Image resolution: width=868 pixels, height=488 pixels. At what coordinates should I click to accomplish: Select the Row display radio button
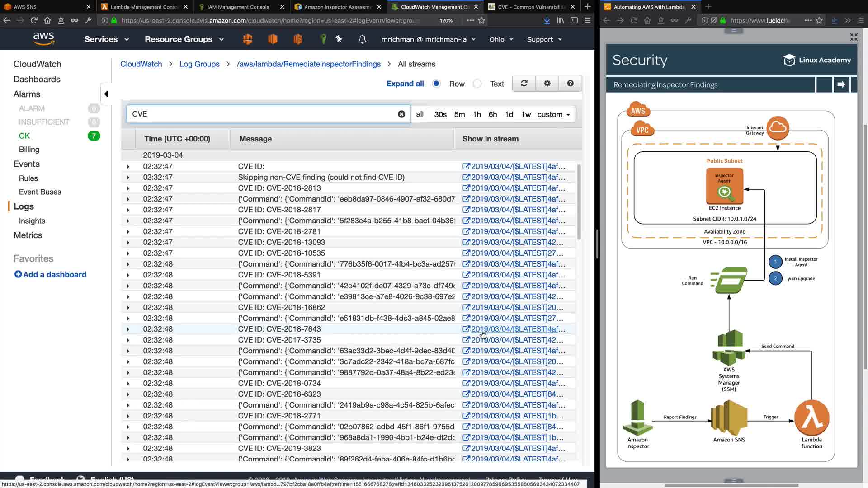436,84
